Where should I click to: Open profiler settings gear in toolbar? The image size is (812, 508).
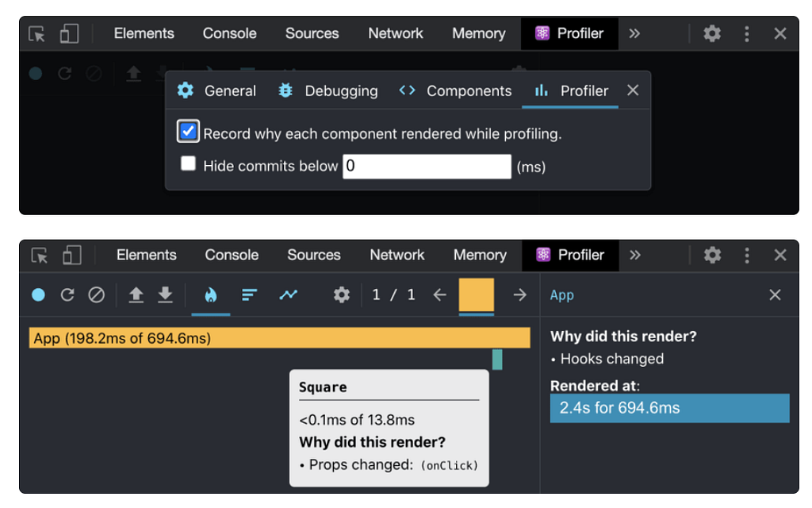(341, 295)
